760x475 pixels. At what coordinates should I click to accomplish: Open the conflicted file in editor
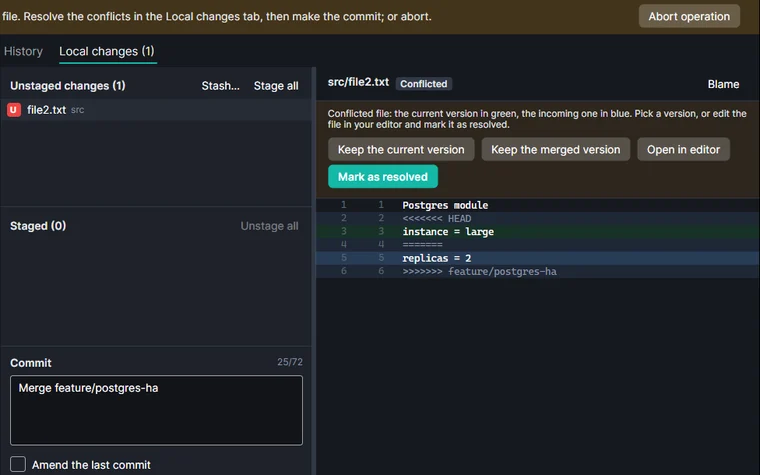click(x=683, y=149)
